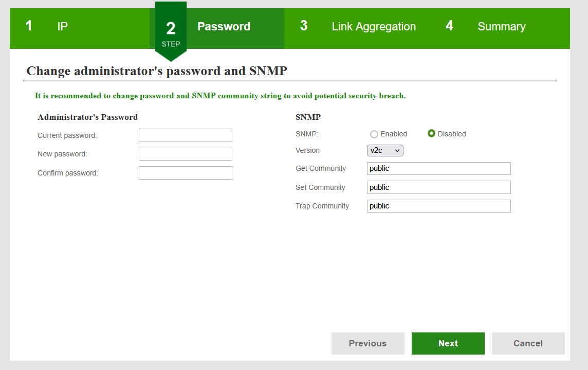The width and height of the screenshot is (588, 370).
Task: Click the 'Administrator's Password' section heading
Action: 88,117
